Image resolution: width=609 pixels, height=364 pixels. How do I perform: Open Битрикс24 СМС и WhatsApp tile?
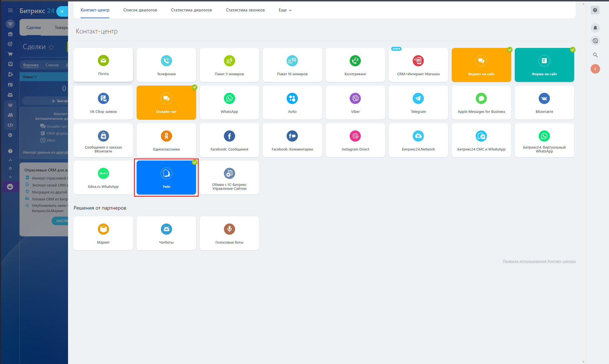481,140
